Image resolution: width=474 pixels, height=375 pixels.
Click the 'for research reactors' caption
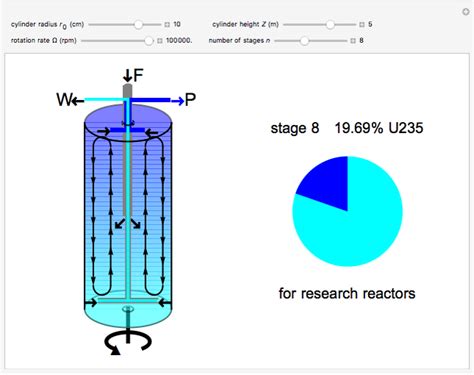tap(347, 293)
